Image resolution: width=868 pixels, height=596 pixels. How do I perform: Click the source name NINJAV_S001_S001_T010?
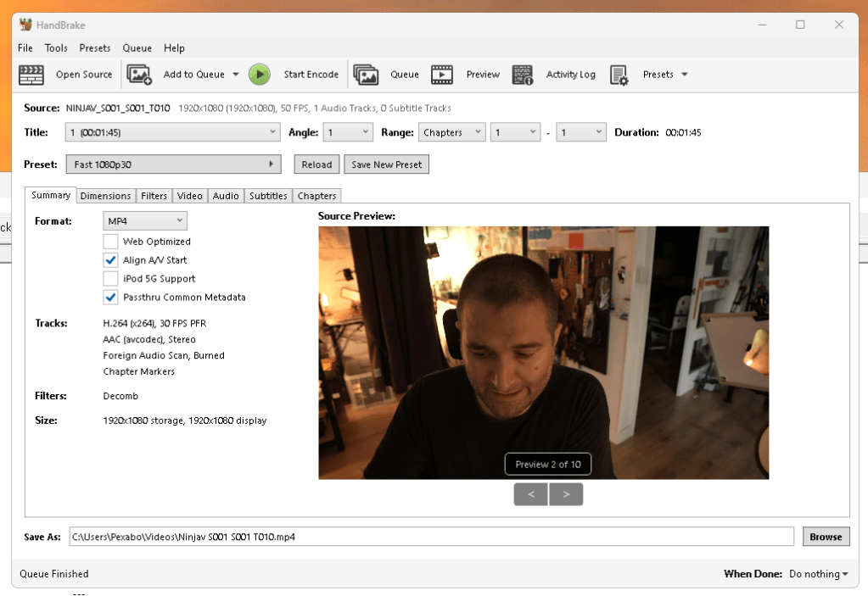118,109
